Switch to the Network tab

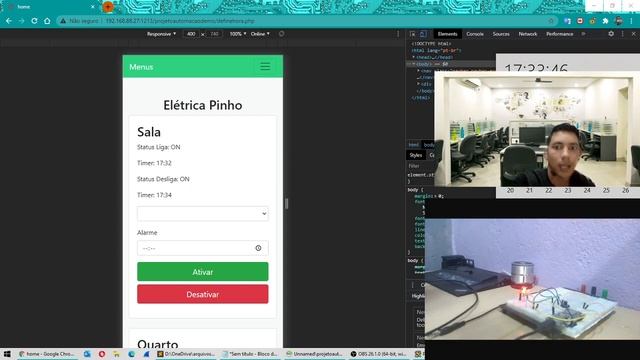[x=528, y=34]
